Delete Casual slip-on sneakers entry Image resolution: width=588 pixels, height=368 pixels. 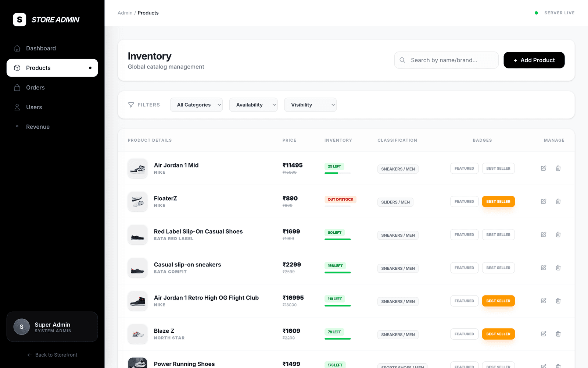point(558,268)
